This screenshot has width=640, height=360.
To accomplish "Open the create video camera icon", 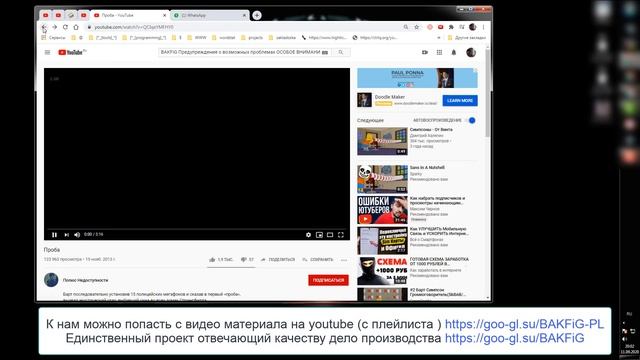I will click(425, 52).
